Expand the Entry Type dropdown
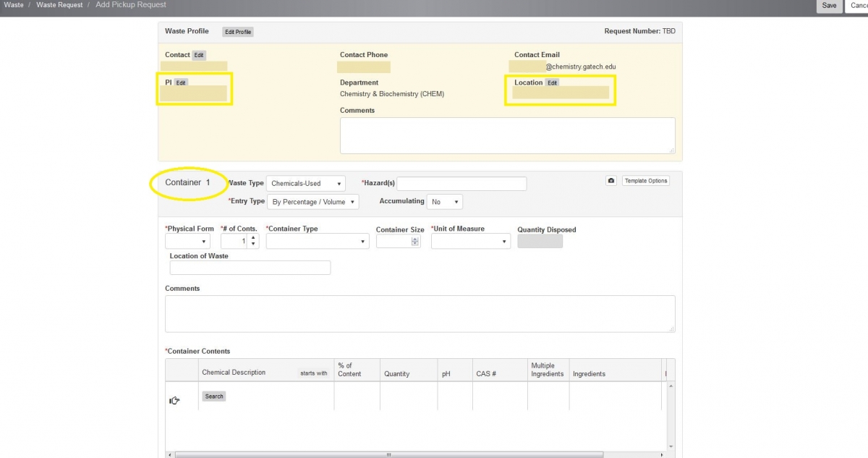This screenshot has width=868, height=458. (x=313, y=202)
